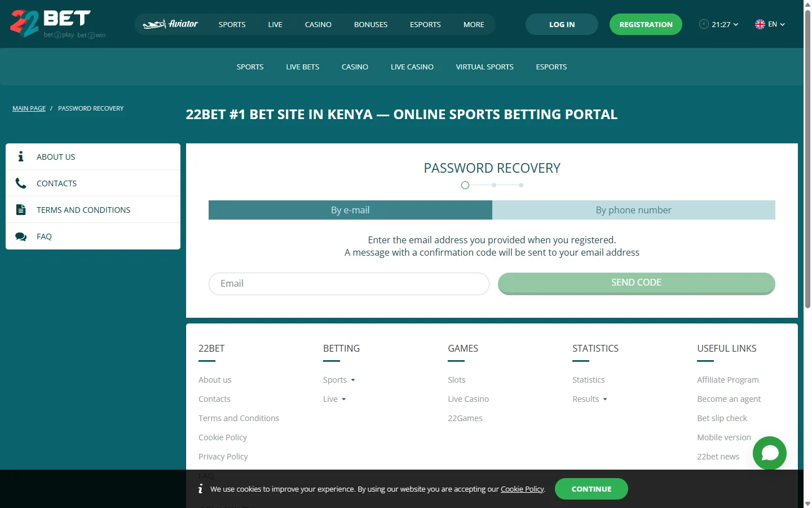Click the first password recovery step circle
812x508 pixels.
coord(465,185)
